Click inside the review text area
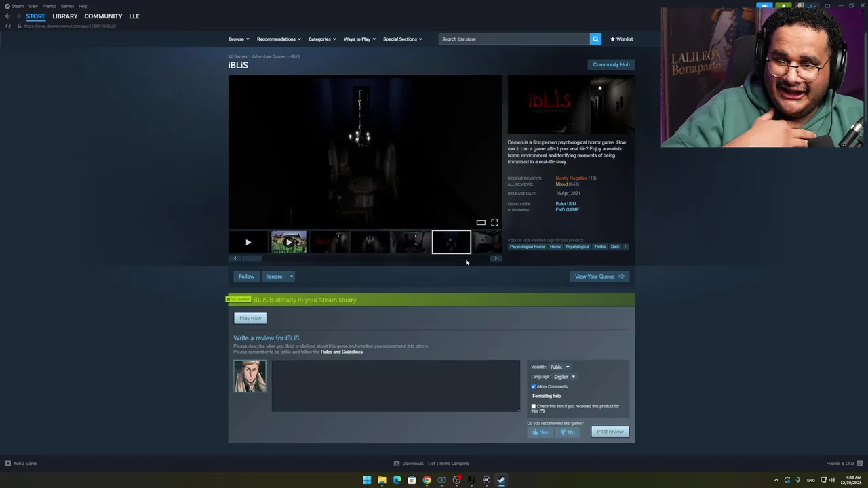868x488 pixels. (396, 386)
